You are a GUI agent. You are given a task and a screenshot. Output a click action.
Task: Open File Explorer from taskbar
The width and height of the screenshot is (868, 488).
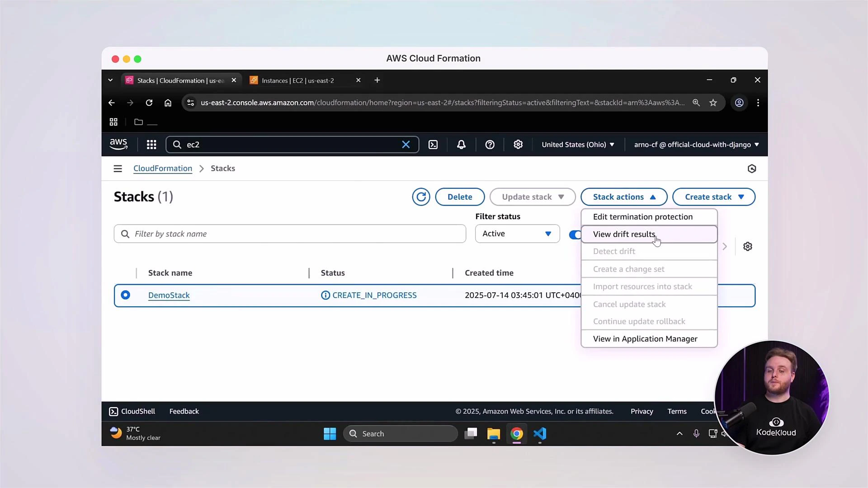493,434
